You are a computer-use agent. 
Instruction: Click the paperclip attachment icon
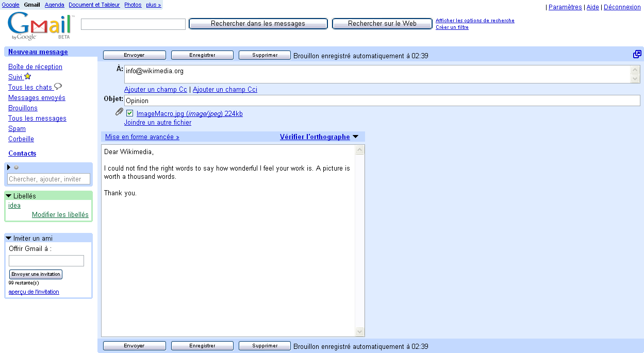point(119,112)
